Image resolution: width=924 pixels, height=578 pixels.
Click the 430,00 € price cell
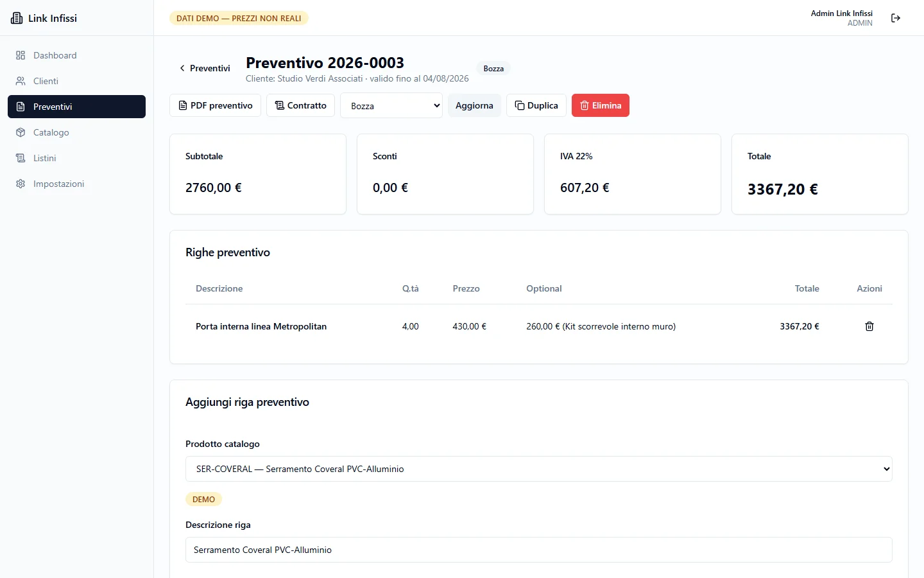point(470,326)
